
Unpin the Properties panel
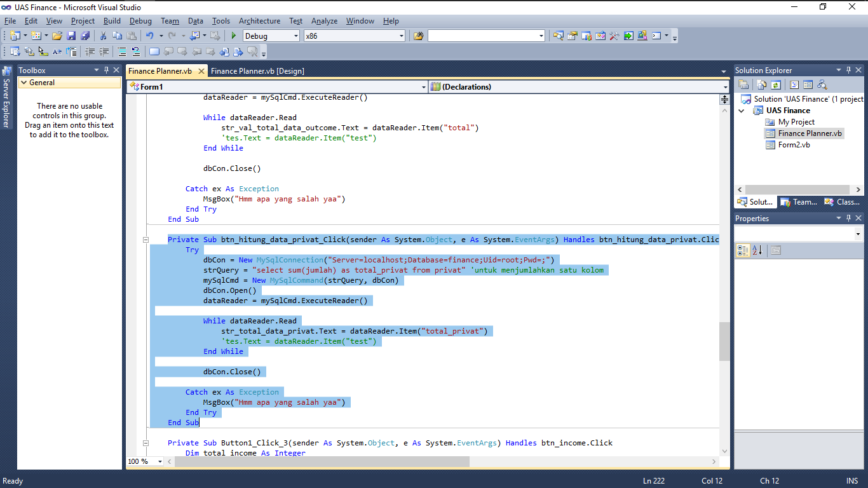pos(849,218)
